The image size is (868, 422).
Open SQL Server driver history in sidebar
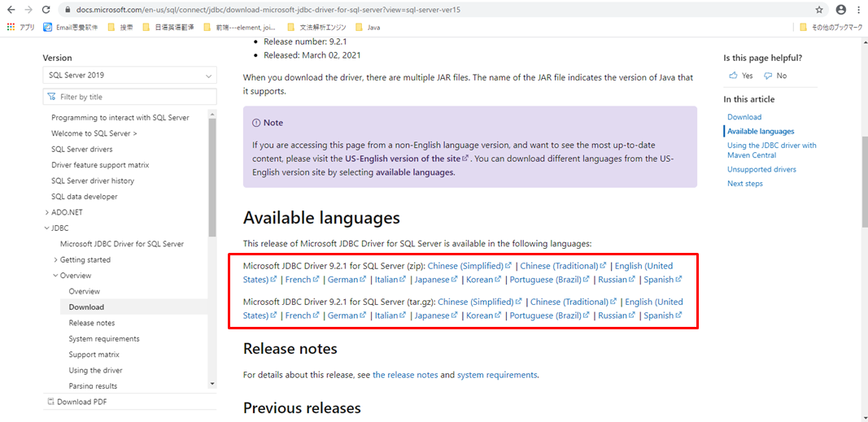[x=93, y=181]
